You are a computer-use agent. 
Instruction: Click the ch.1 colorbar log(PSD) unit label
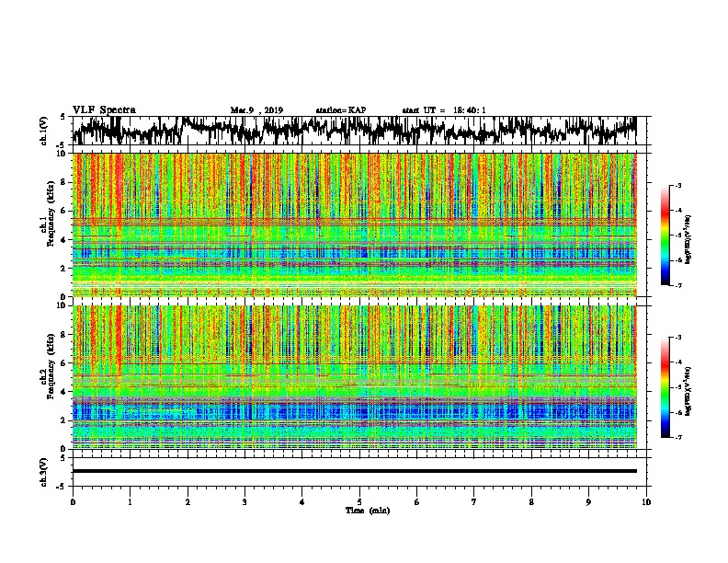click(688, 240)
